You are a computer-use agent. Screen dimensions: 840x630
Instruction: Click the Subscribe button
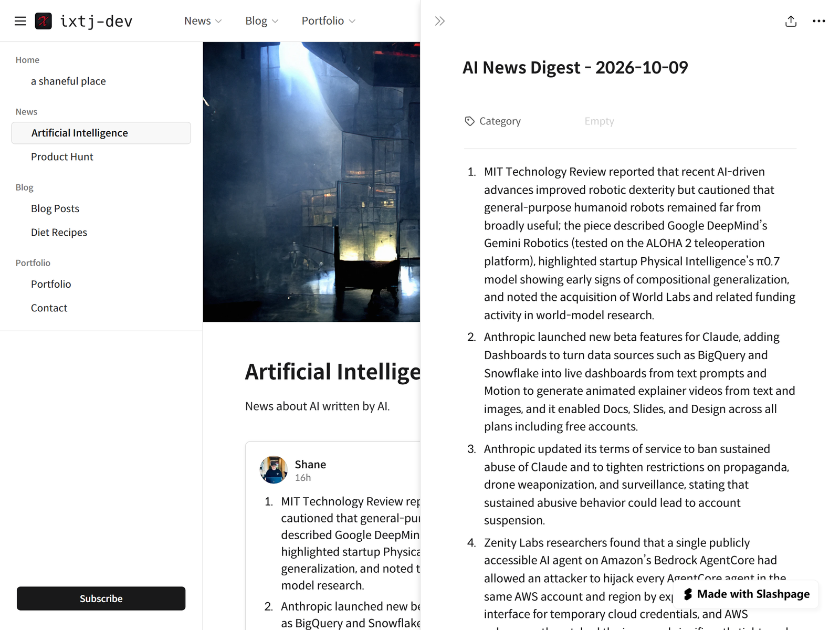tap(101, 598)
